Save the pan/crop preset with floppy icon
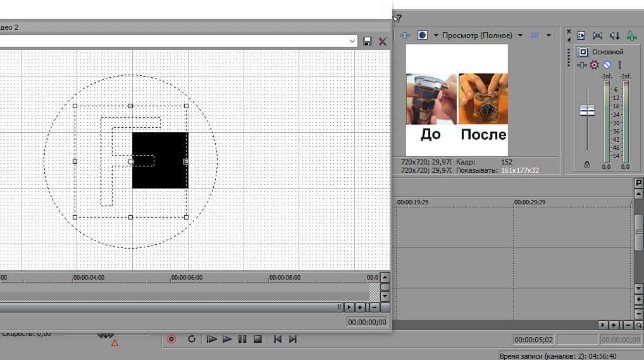644x360 pixels. point(368,41)
